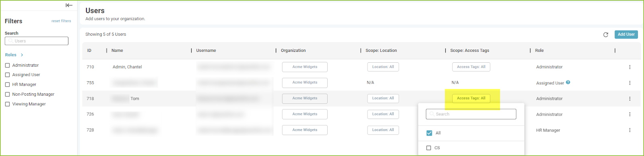Open actions menu for user 728
Viewport: 644px width, 156px height.
point(630,130)
